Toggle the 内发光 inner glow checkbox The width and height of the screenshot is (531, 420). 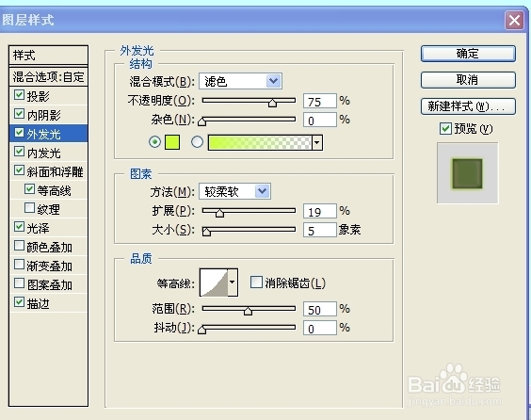pos(19,151)
